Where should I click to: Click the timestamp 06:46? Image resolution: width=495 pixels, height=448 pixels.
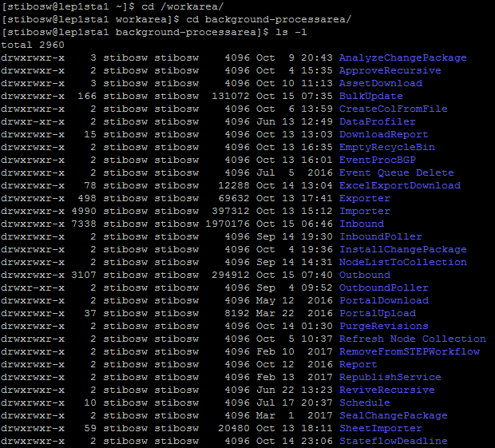coord(317,224)
